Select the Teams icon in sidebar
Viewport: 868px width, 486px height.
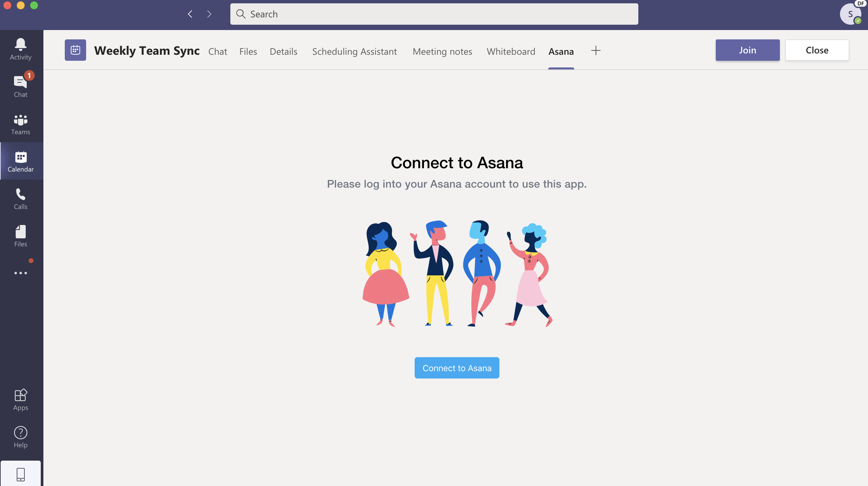[x=20, y=124]
